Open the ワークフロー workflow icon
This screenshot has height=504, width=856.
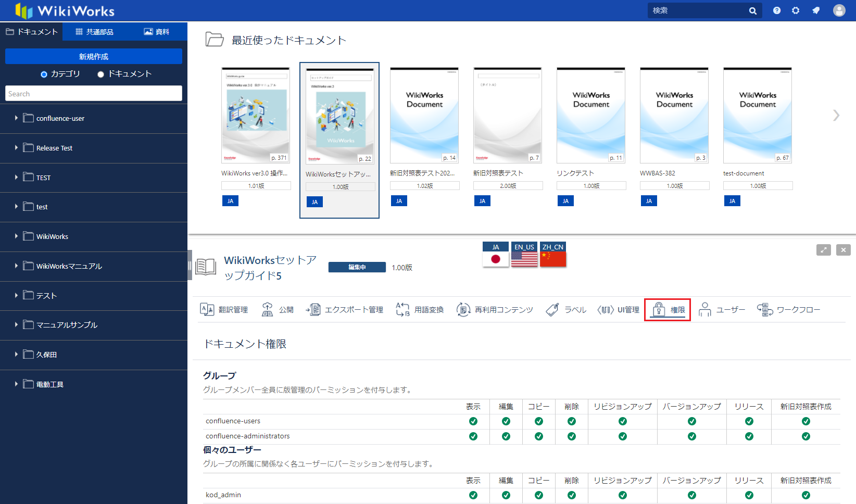point(764,310)
